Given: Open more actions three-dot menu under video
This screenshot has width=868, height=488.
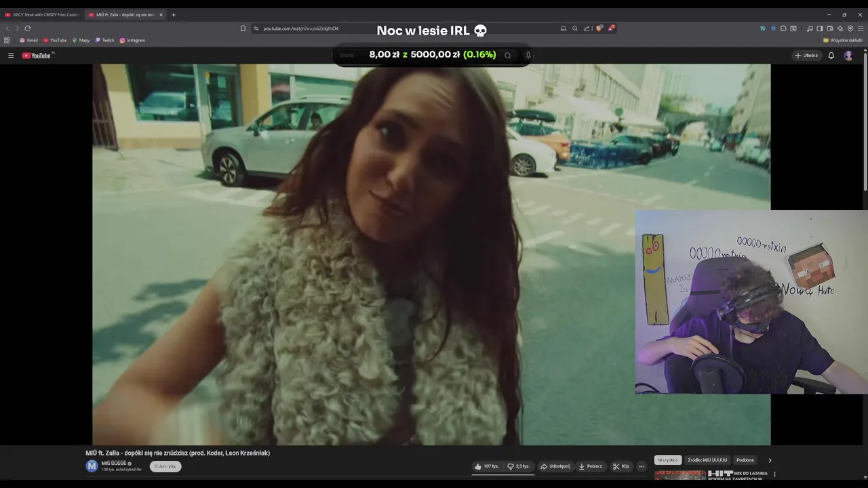Looking at the screenshot, I should [642, 466].
